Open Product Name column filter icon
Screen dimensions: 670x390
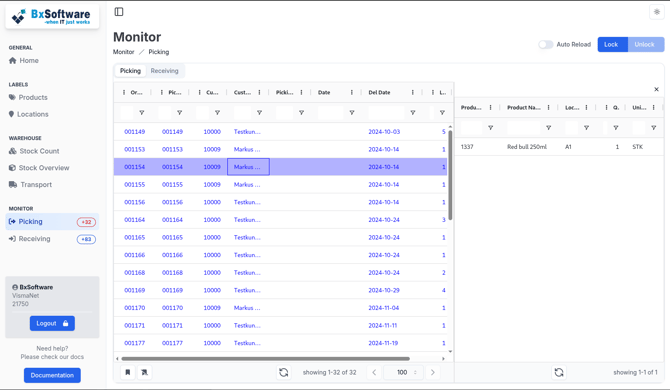point(549,128)
